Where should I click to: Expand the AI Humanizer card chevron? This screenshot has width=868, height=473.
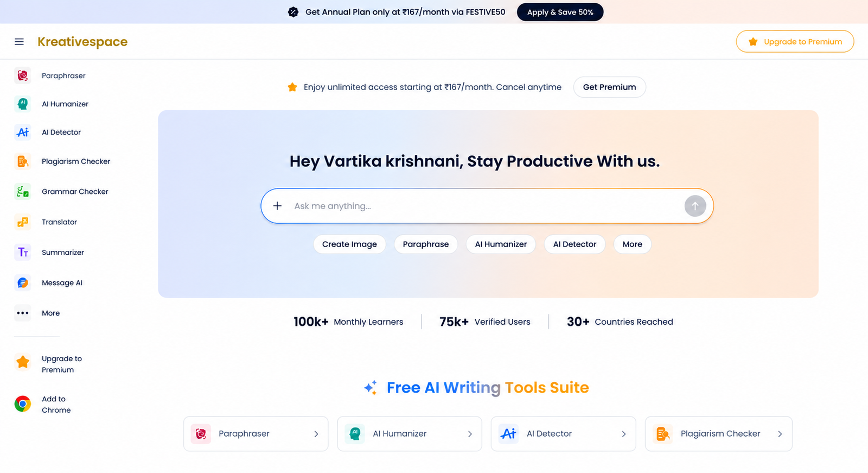pos(470,434)
